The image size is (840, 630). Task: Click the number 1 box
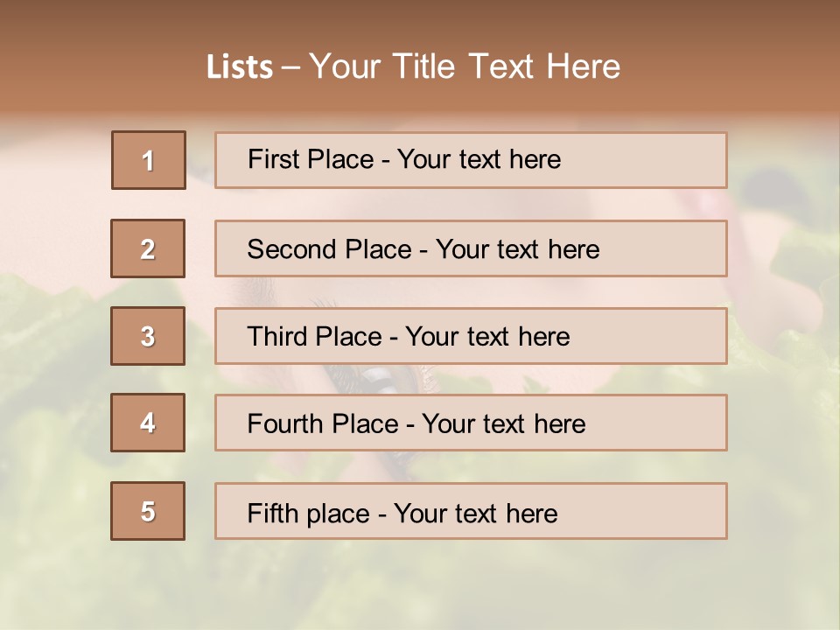(x=148, y=160)
